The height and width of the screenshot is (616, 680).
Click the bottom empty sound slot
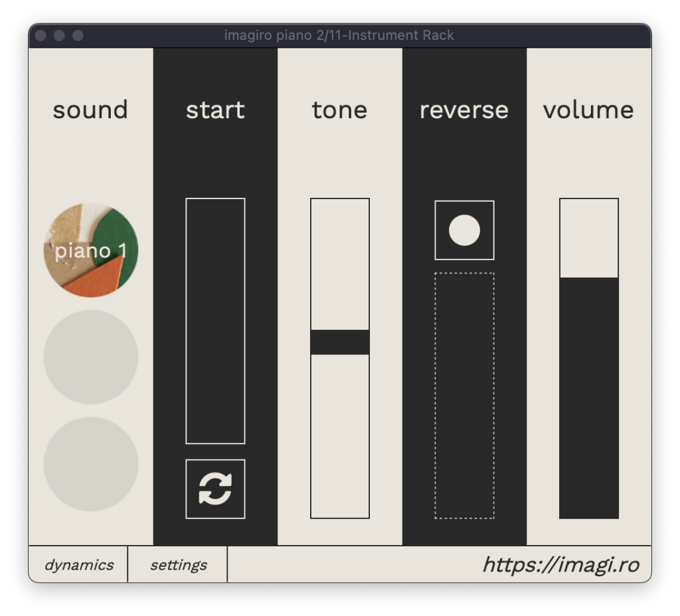(x=91, y=464)
